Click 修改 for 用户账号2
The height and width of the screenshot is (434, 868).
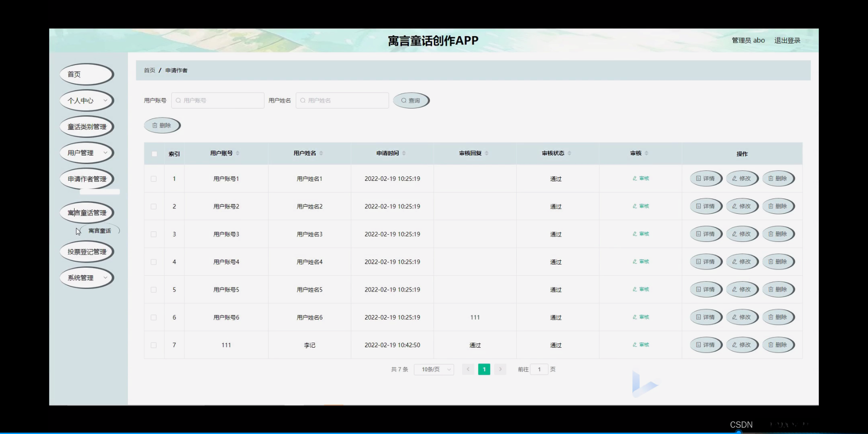point(742,206)
